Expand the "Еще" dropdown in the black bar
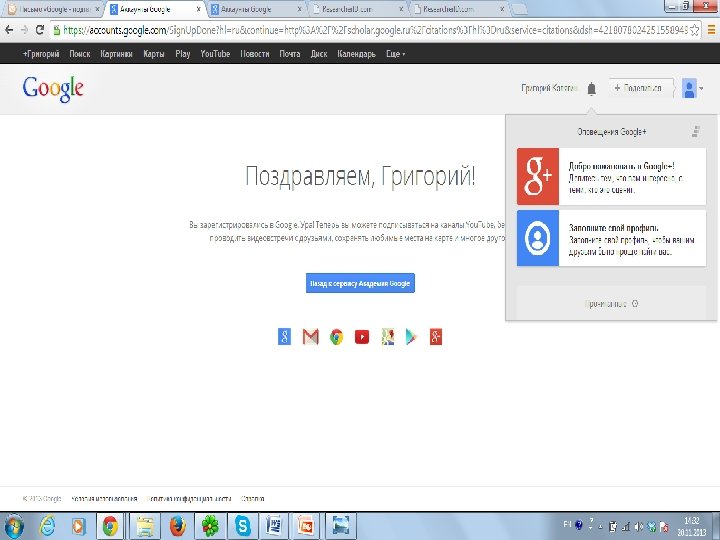 [395, 54]
